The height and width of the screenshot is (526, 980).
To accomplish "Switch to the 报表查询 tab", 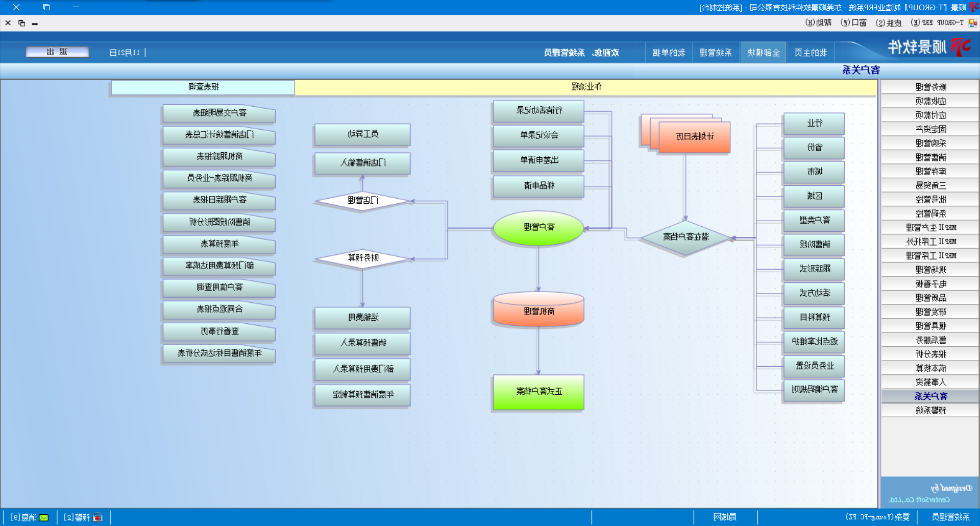I will (x=203, y=87).
